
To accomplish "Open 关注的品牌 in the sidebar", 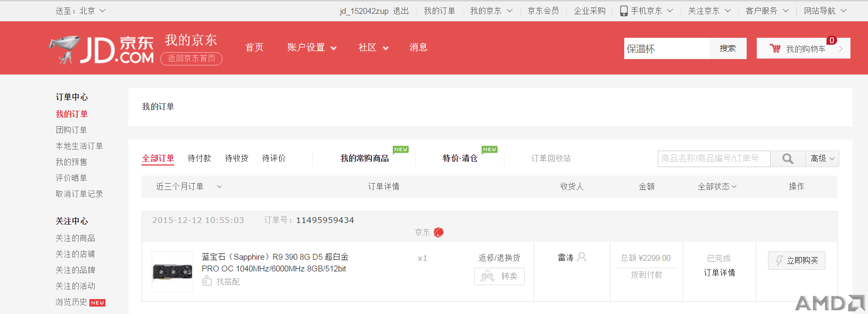I will click(x=76, y=270).
